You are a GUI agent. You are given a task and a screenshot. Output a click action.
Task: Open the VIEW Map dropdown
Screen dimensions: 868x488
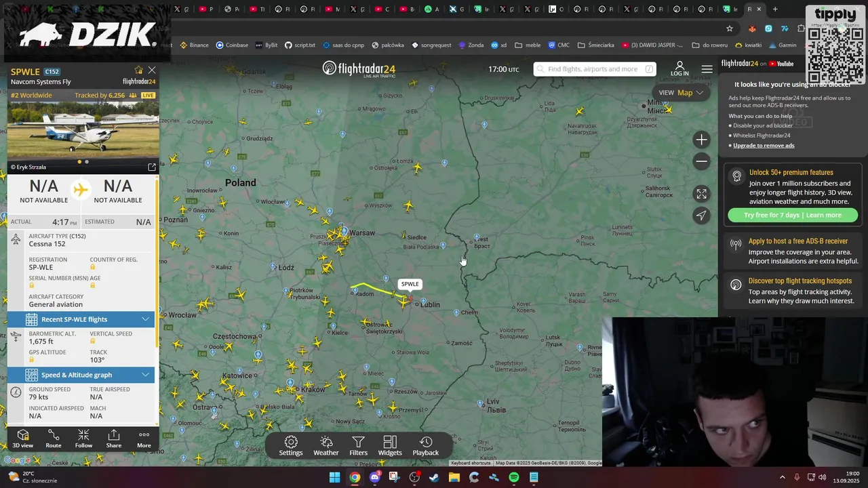click(681, 93)
